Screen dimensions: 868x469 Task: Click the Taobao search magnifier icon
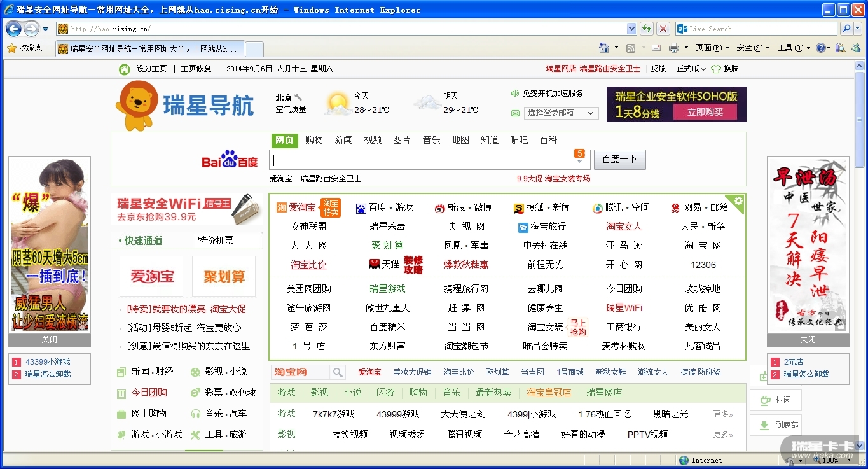338,372
